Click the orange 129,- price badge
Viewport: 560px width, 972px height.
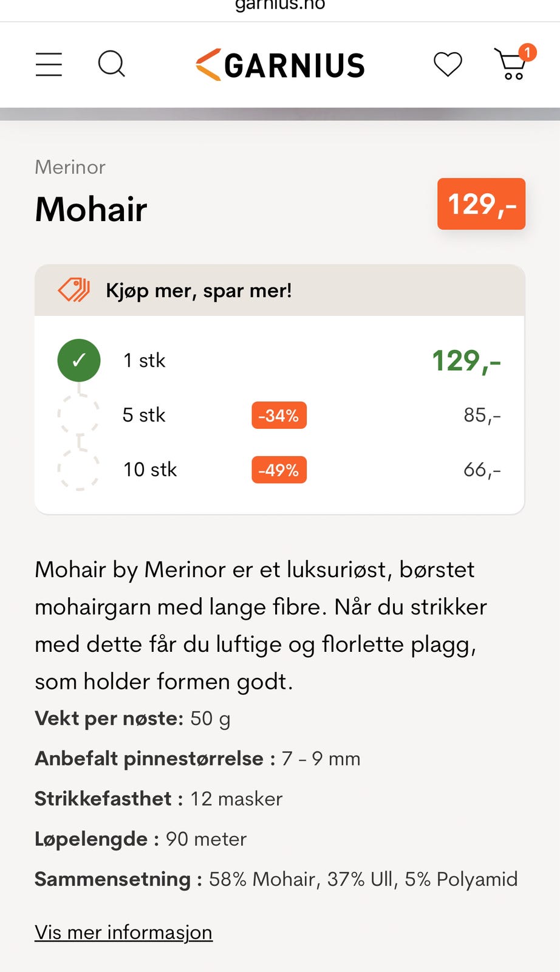point(481,204)
